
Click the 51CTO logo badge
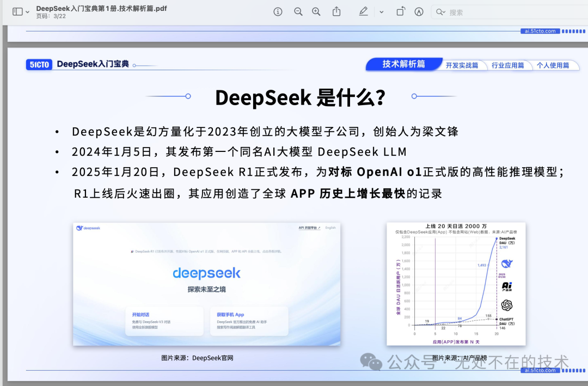pyautogui.click(x=39, y=65)
